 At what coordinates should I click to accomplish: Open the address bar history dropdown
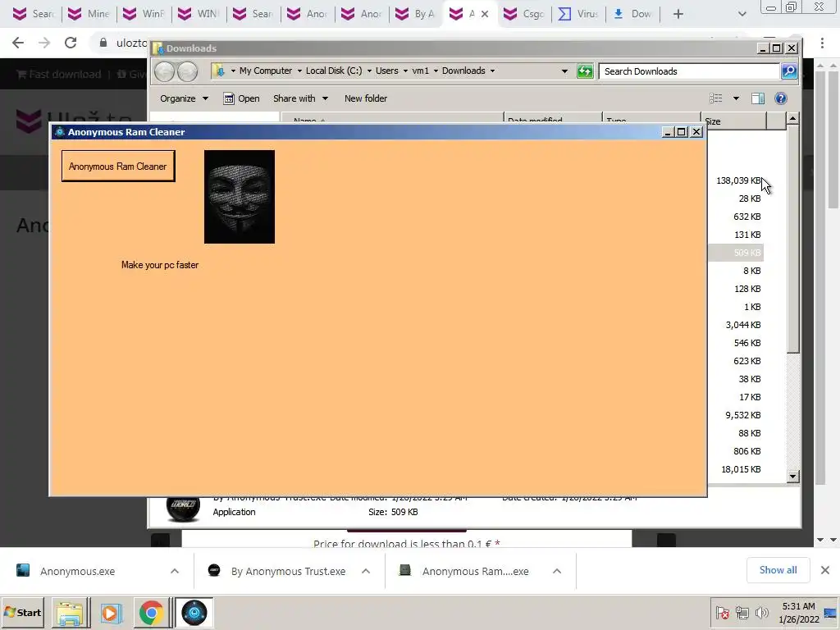click(564, 71)
